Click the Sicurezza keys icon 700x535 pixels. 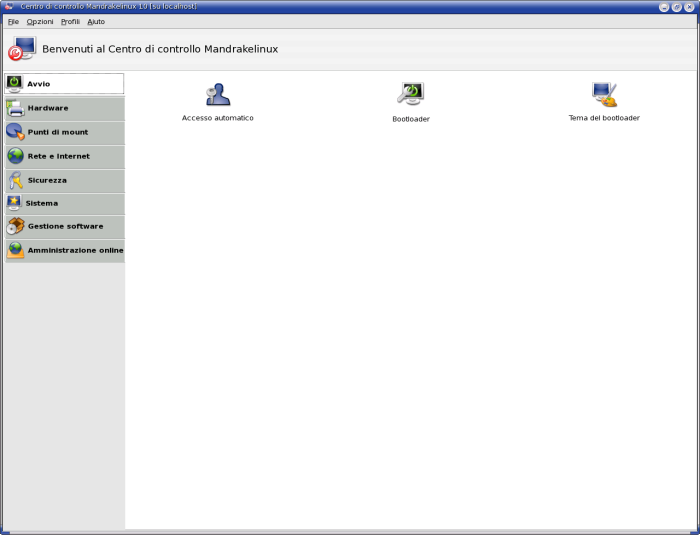click(x=15, y=180)
